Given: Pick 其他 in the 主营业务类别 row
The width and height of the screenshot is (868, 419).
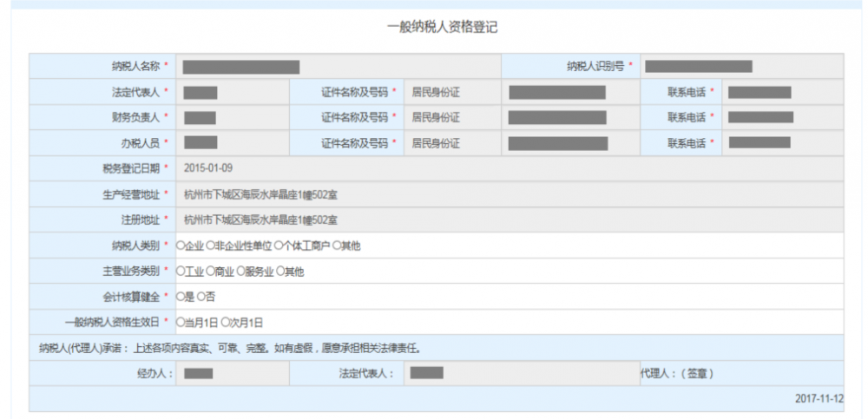Looking at the screenshot, I should [x=280, y=272].
